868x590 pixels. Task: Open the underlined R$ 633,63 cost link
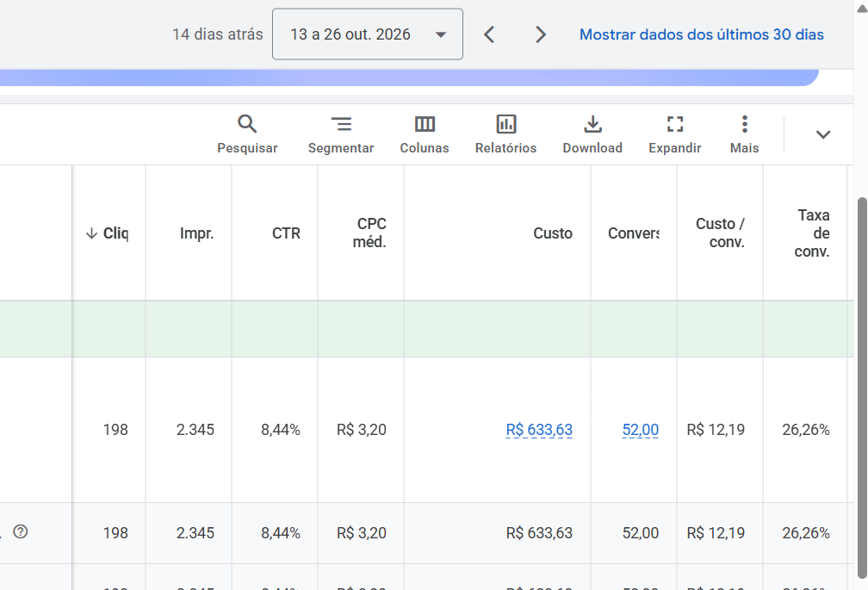point(539,430)
